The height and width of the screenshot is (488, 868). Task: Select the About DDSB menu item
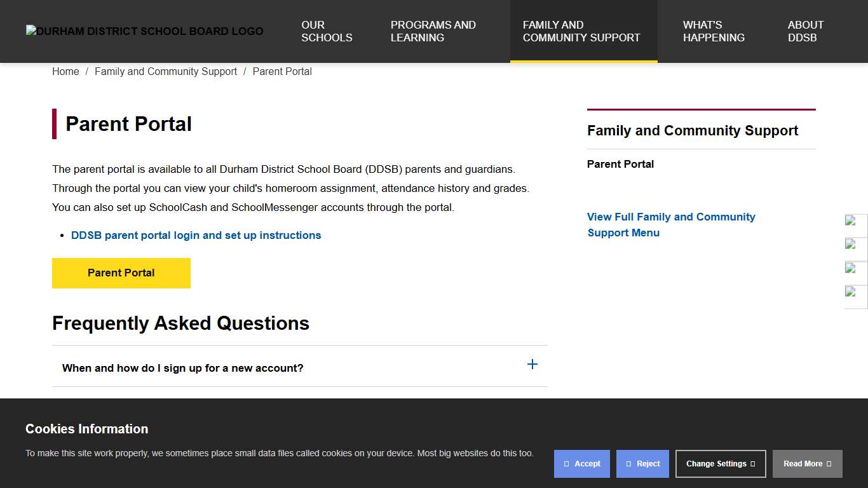point(805,31)
